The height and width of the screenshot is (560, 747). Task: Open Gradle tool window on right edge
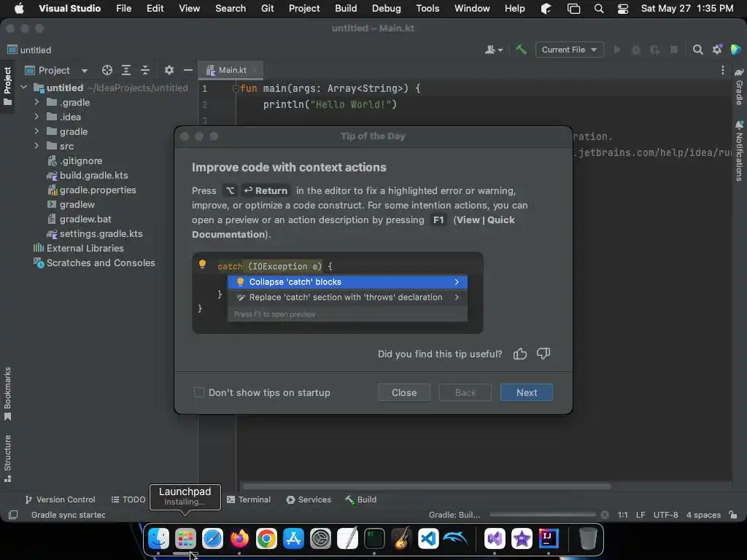(739, 87)
